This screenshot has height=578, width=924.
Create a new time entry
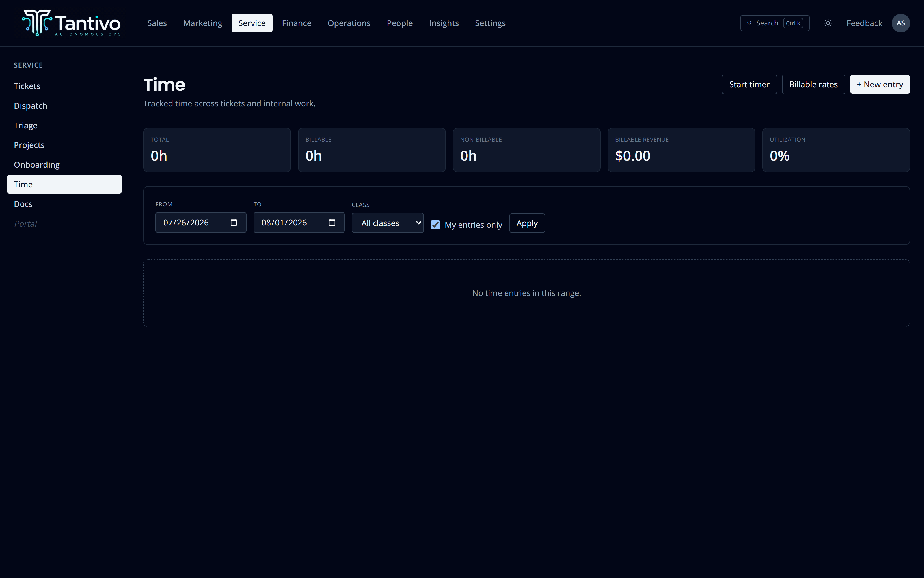pos(880,84)
